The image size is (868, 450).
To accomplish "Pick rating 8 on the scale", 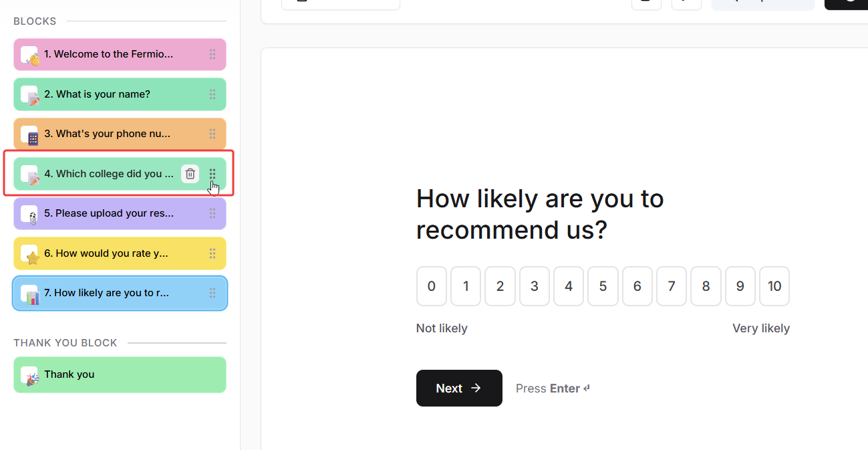I will [706, 286].
